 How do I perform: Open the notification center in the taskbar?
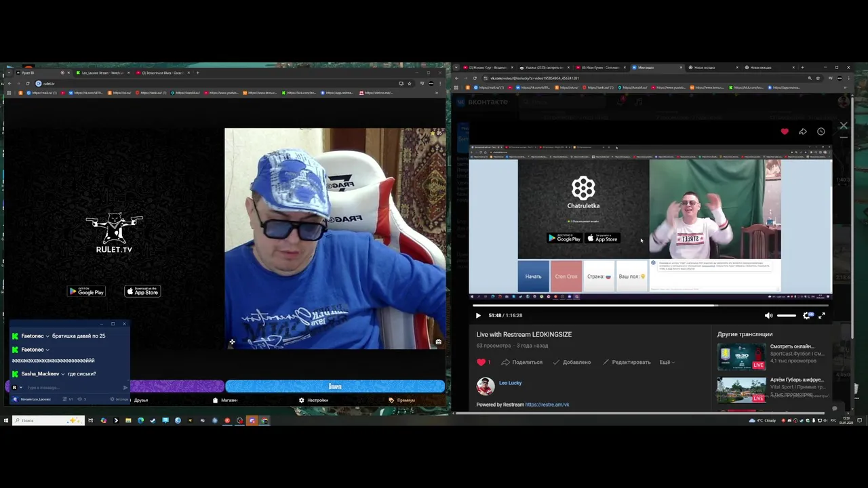[860, 420]
